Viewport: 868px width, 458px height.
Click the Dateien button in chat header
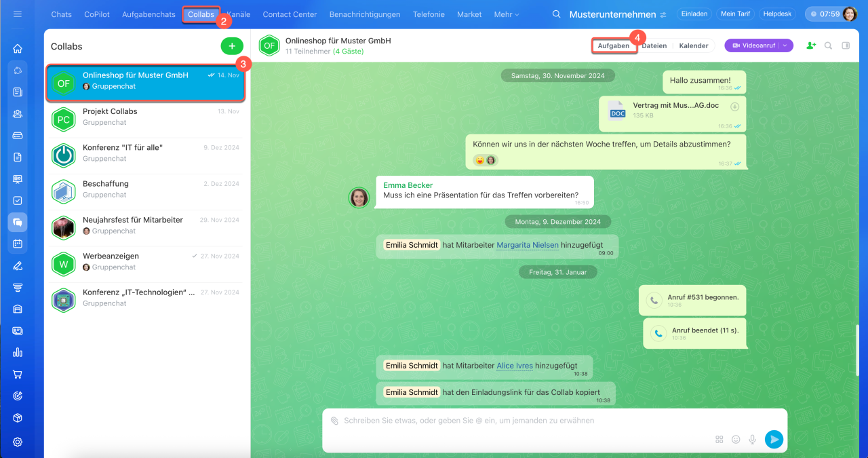coord(654,45)
